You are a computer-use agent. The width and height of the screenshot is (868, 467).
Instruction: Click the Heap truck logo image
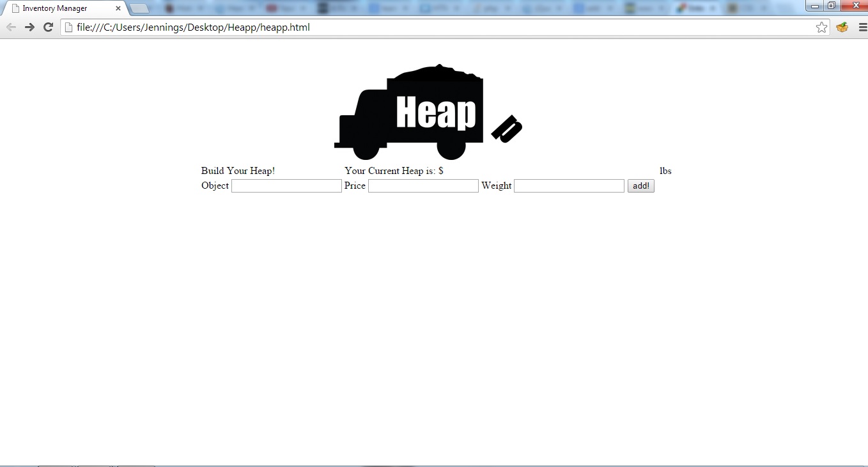[428, 112]
